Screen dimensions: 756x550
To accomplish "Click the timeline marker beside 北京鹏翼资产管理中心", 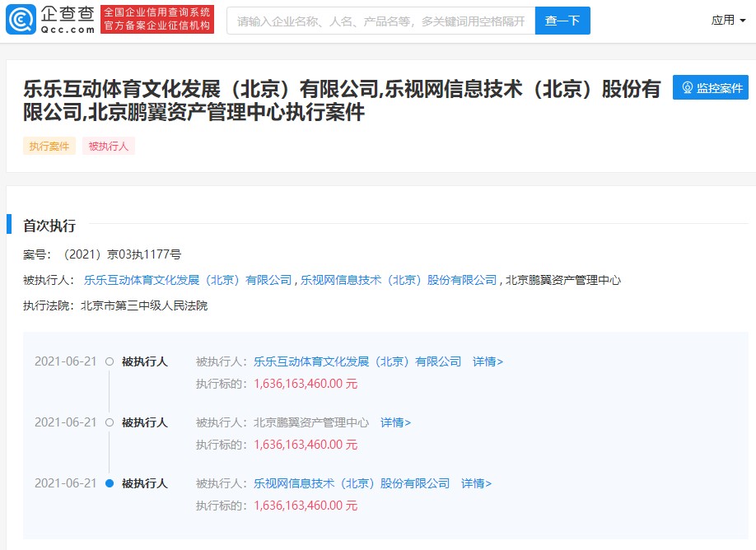I will [x=110, y=422].
